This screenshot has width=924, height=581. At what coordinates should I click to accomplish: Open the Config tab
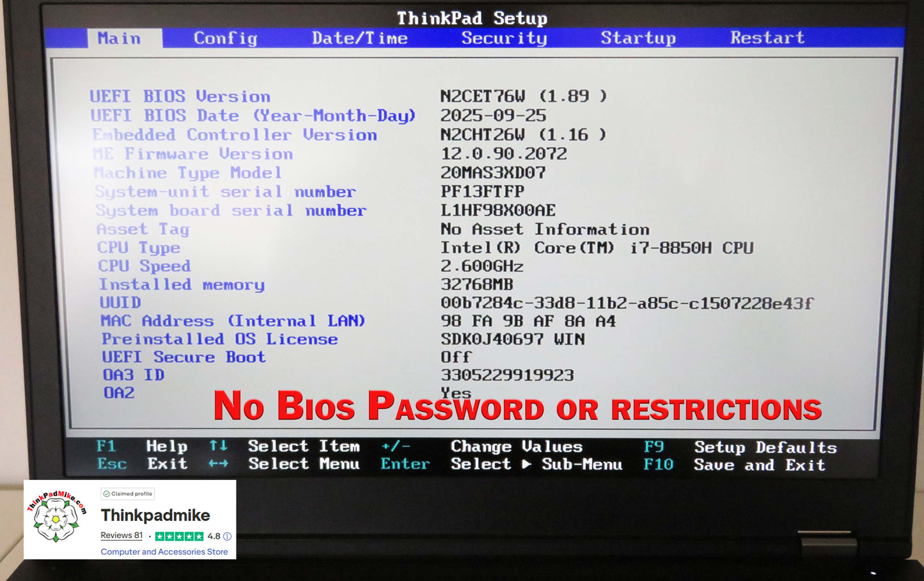225,38
